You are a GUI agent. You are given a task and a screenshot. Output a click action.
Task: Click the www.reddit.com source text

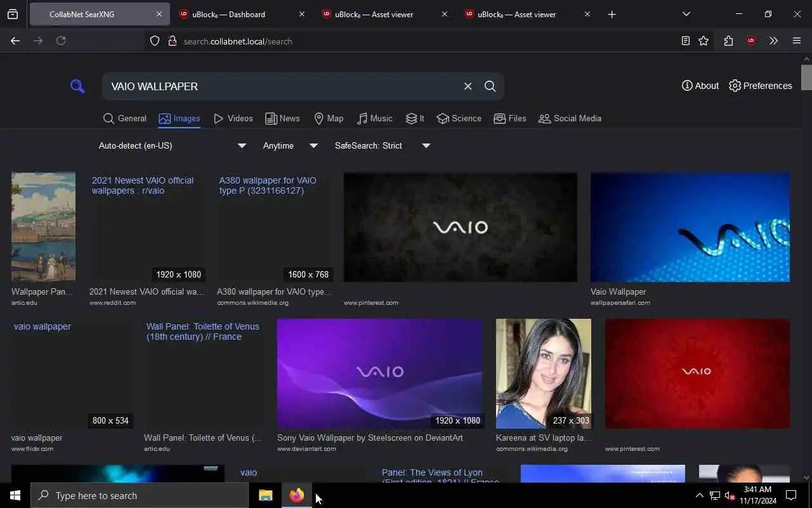pyautogui.click(x=112, y=302)
